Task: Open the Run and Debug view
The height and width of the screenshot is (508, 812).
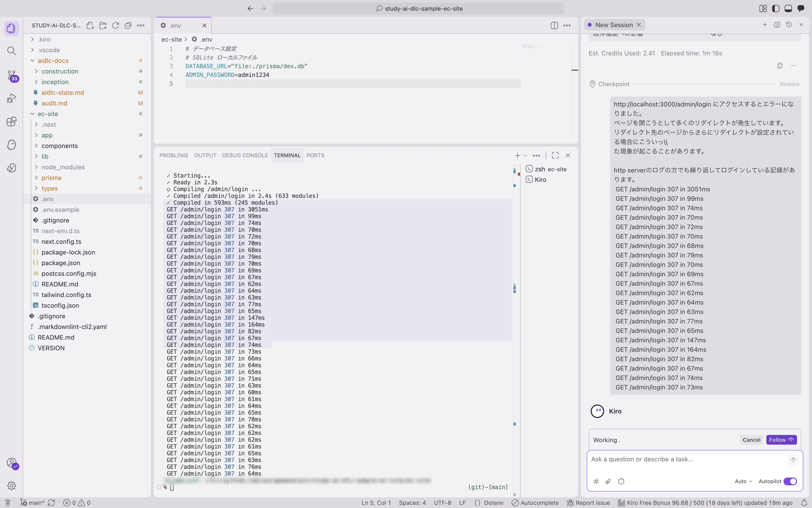Action: point(11,98)
